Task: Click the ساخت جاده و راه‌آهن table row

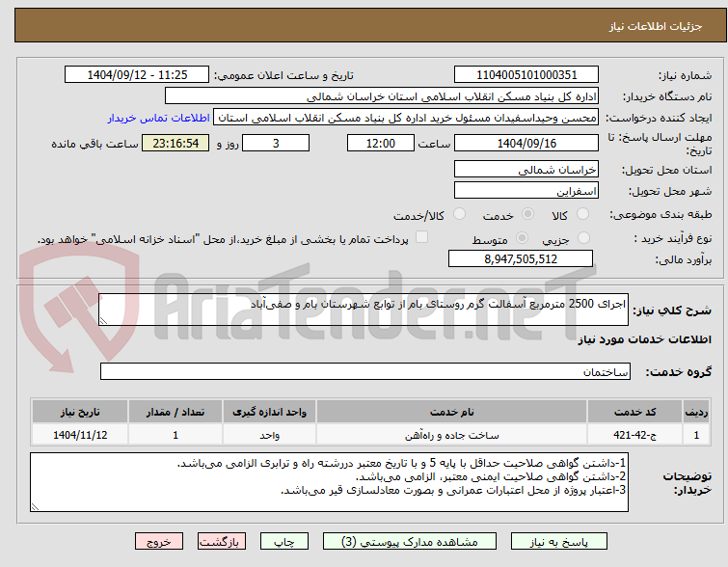Action: tap(370, 435)
